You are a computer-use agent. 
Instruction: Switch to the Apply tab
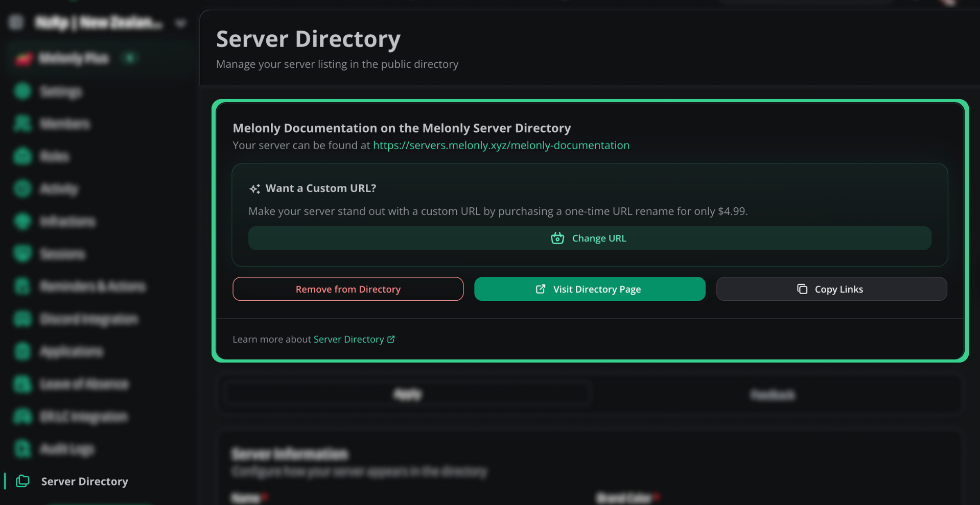click(408, 394)
